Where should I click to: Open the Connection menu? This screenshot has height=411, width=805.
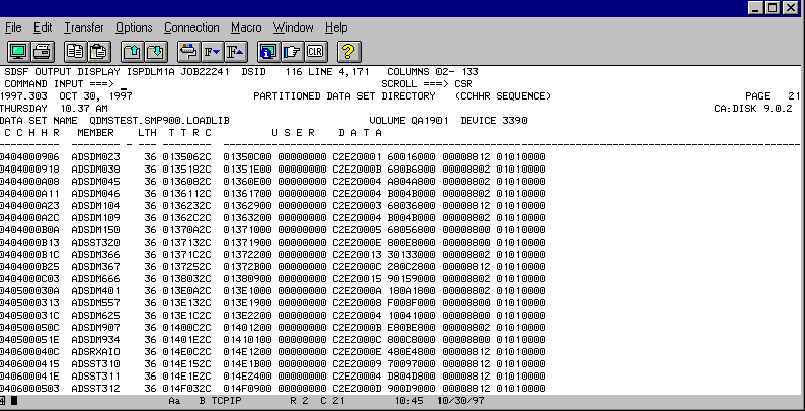tap(191, 28)
